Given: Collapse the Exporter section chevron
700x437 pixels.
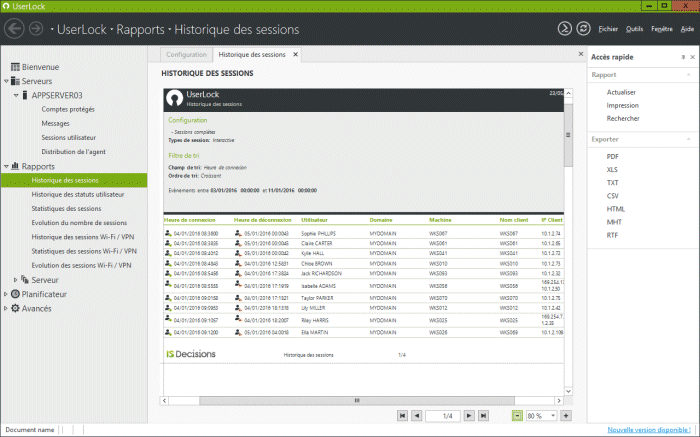Looking at the screenshot, I should tap(688, 139).
